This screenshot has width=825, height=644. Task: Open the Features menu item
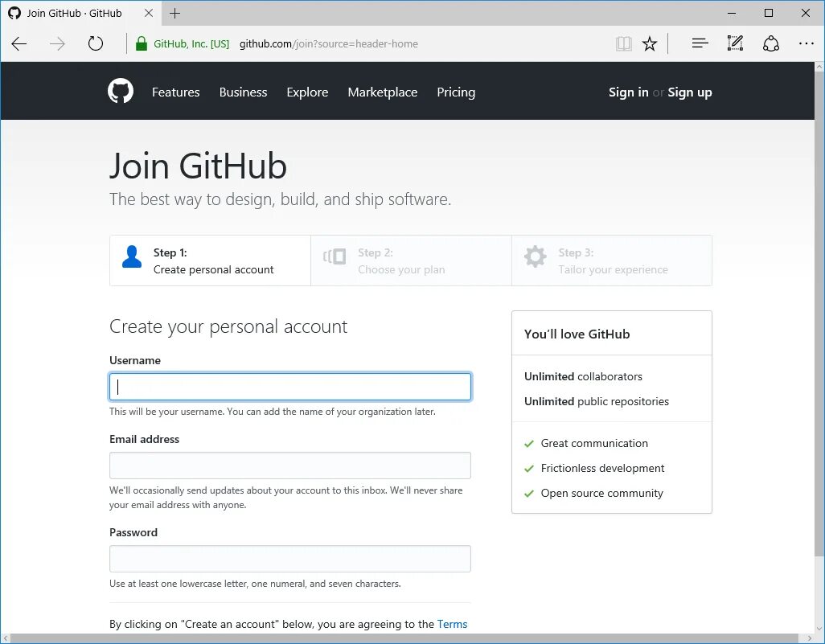click(176, 92)
